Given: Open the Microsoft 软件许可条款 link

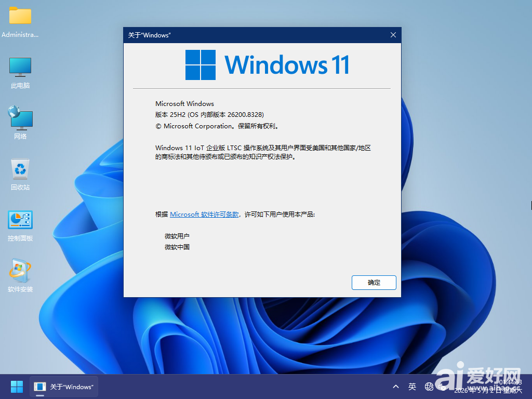Looking at the screenshot, I should tap(204, 215).
